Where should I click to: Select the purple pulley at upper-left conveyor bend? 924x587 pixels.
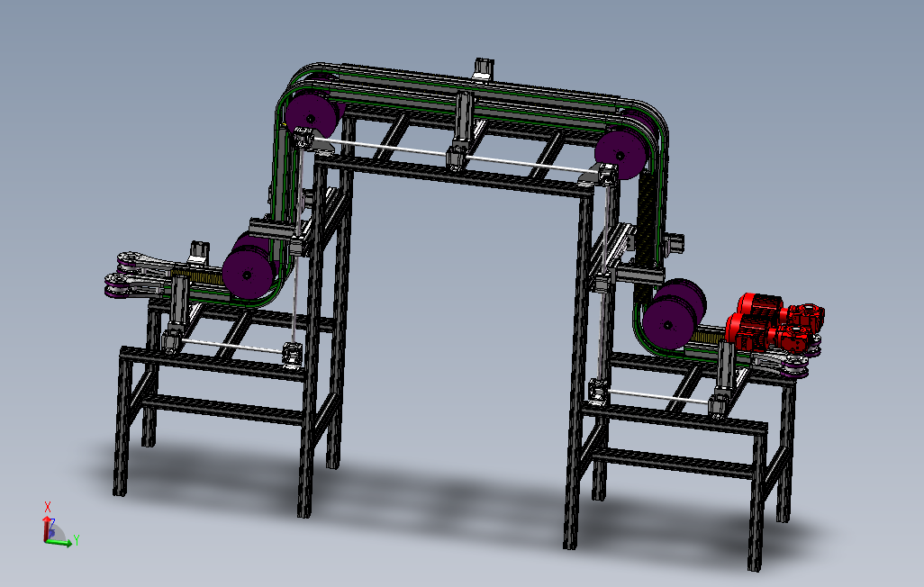[311, 115]
